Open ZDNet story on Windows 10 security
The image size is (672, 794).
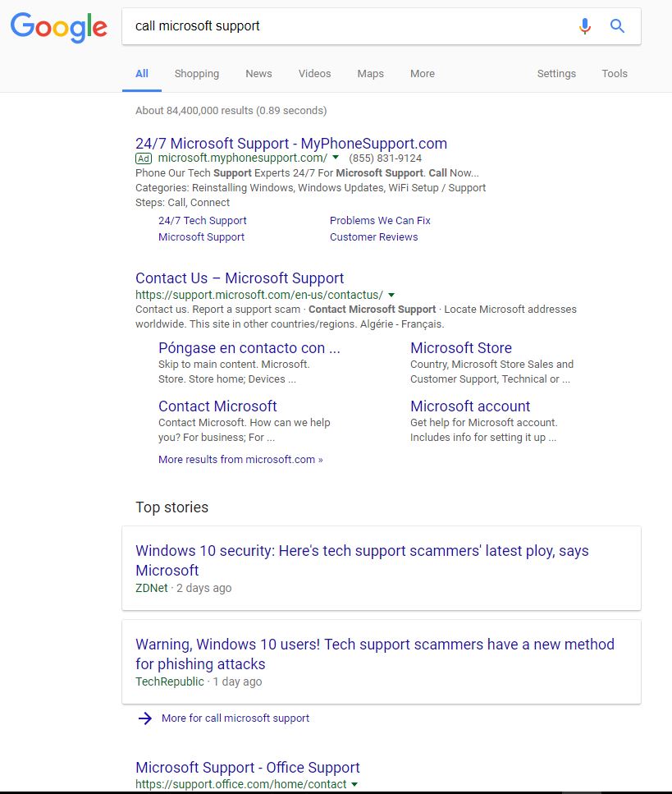[x=363, y=560]
